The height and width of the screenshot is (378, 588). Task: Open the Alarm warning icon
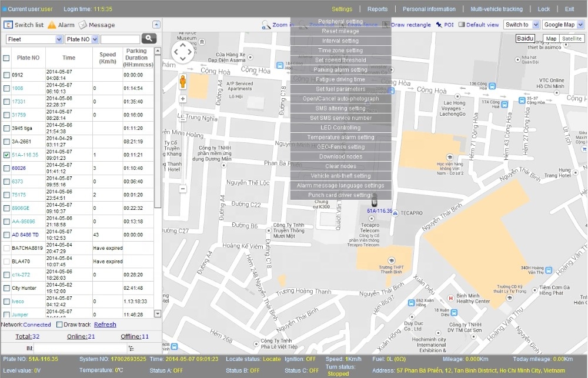pyautogui.click(x=52, y=25)
